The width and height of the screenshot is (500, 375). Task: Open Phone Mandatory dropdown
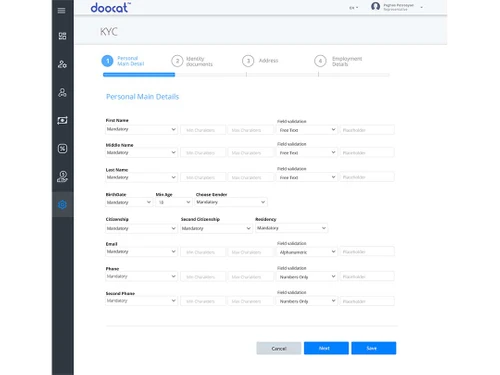(141, 276)
